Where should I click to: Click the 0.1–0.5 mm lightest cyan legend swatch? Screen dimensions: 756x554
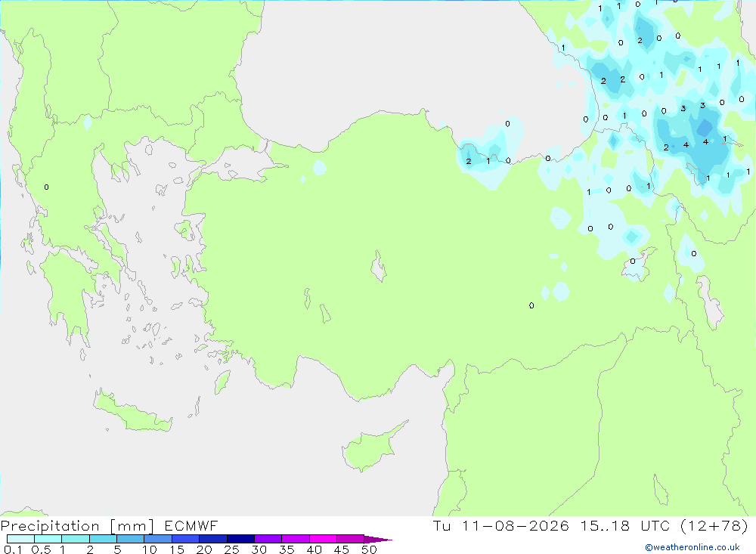tap(20, 539)
